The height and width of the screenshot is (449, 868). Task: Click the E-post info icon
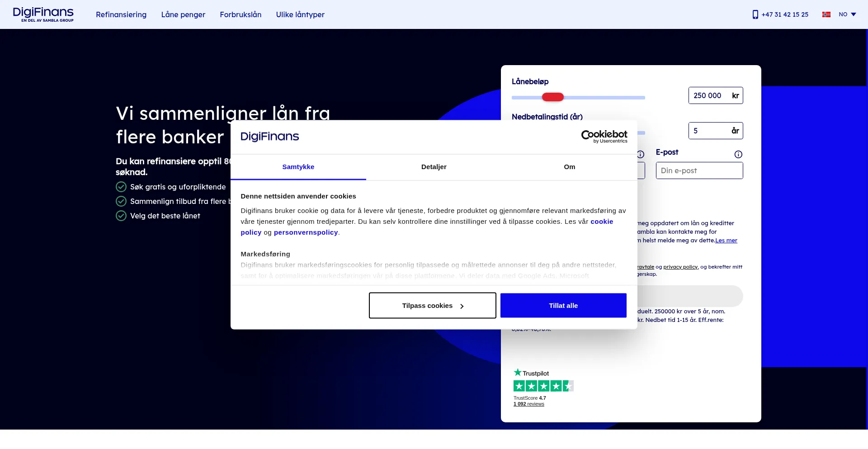point(738,154)
